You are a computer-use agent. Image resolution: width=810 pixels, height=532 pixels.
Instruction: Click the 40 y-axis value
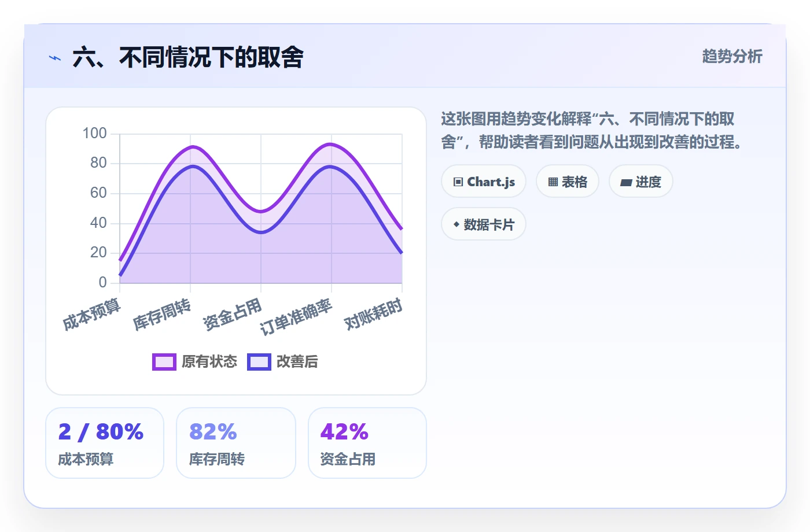point(98,223)
